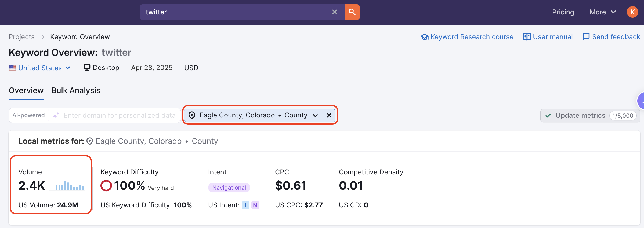Image resolution: width=644 pixels, height=228 pixels.
Task: Click the Desktop device label
Action: click(106, 68)
